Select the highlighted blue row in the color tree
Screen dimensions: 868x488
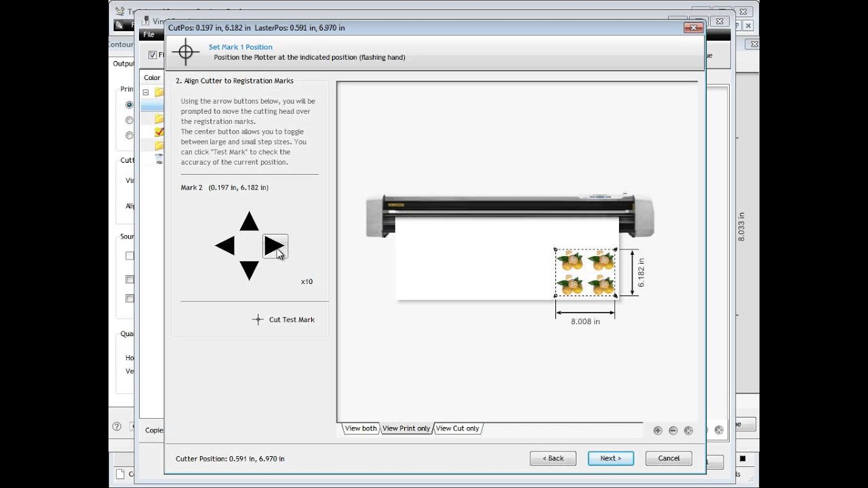point(153,106)
